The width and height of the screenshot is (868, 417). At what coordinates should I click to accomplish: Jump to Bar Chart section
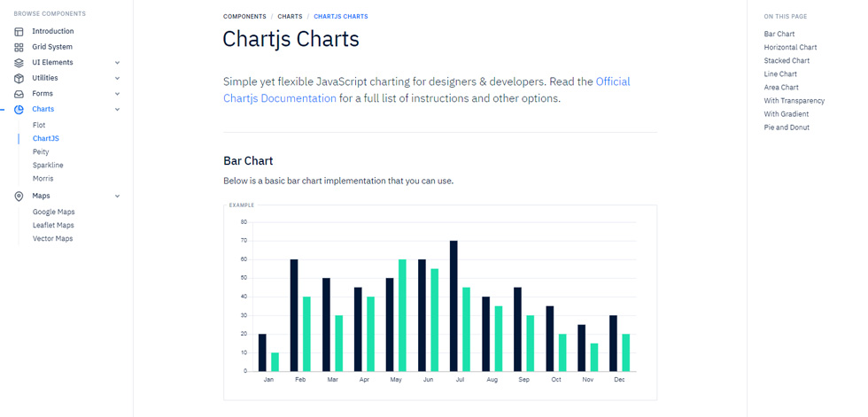tap(779, 34)
